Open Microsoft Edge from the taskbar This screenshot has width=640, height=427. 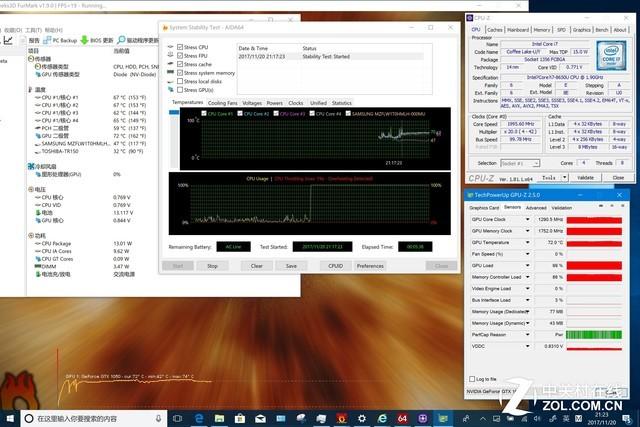[x=201, y=417]
